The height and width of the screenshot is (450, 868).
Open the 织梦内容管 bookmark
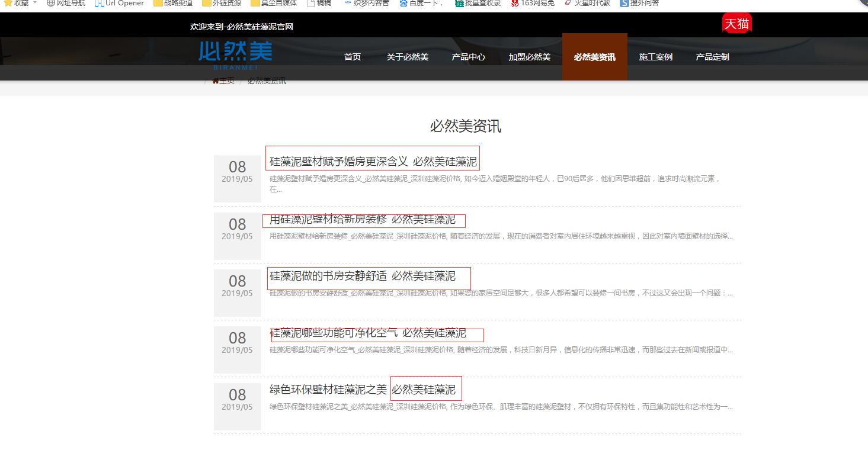[366, 3]
